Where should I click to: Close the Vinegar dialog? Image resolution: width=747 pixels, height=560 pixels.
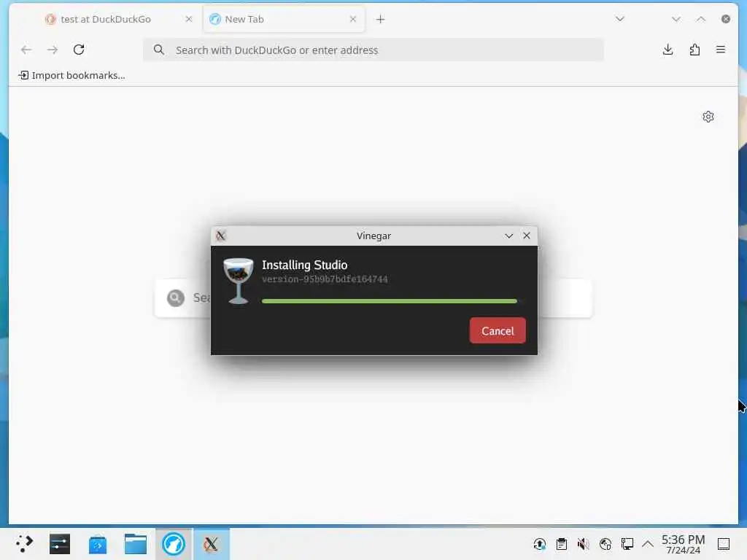[x=527, y=236]
